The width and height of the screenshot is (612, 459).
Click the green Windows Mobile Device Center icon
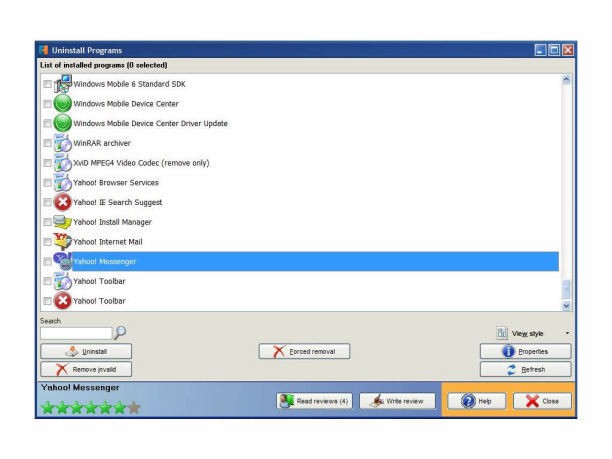pos(62,103)
